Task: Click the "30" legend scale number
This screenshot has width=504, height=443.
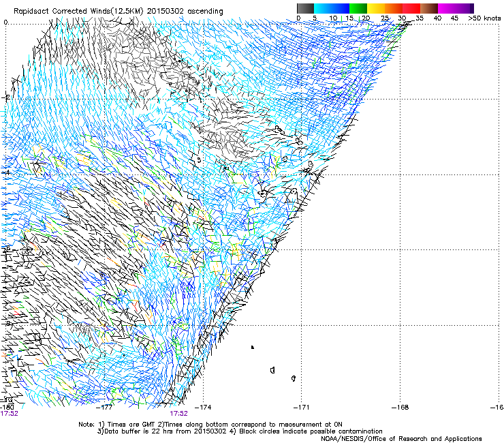Action: 402,18
